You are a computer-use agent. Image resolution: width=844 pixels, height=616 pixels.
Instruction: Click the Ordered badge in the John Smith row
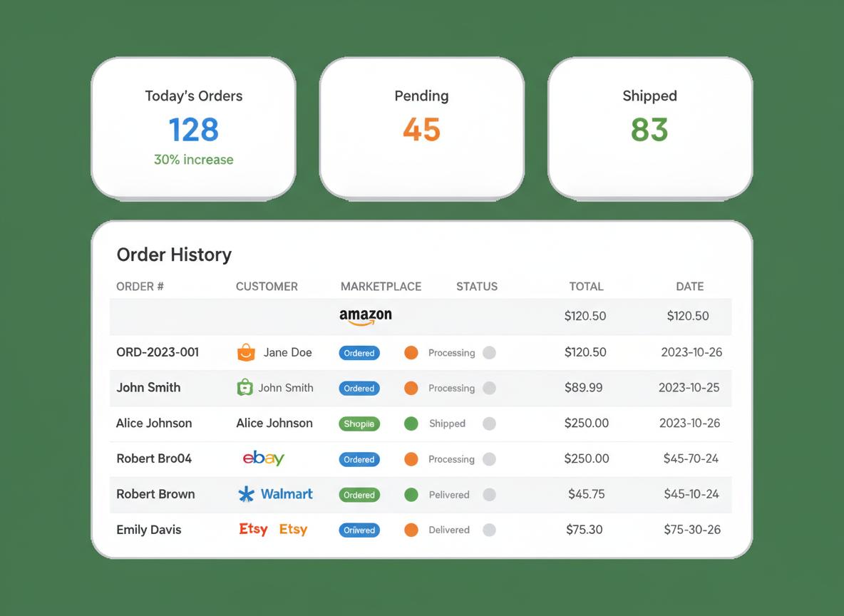point(359,389)
